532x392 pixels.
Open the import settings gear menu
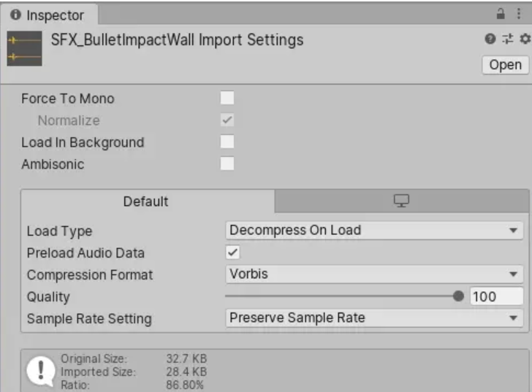[x=523, y=40]
